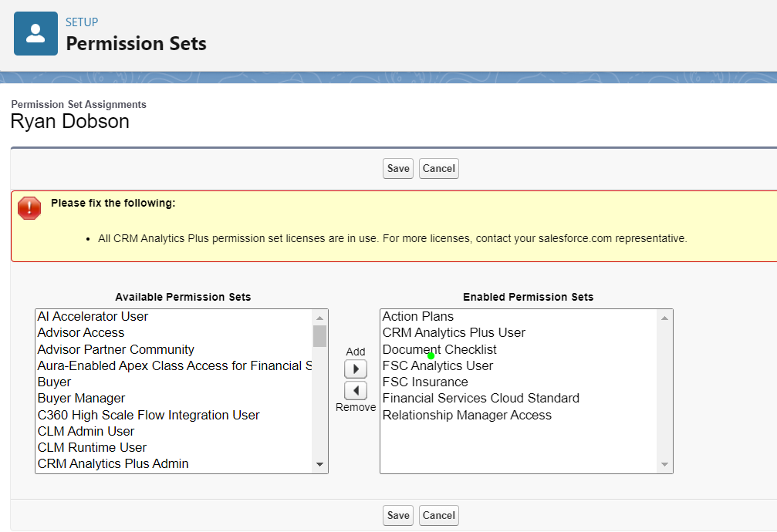Pick Relationship Manager Access in Enabled list
The height and width of the screenshot is (532, 777).
click(x=467, y=416)
